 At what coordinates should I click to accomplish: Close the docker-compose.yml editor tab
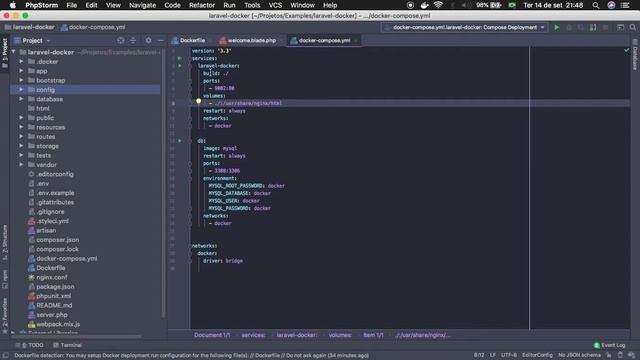[356, 40]
